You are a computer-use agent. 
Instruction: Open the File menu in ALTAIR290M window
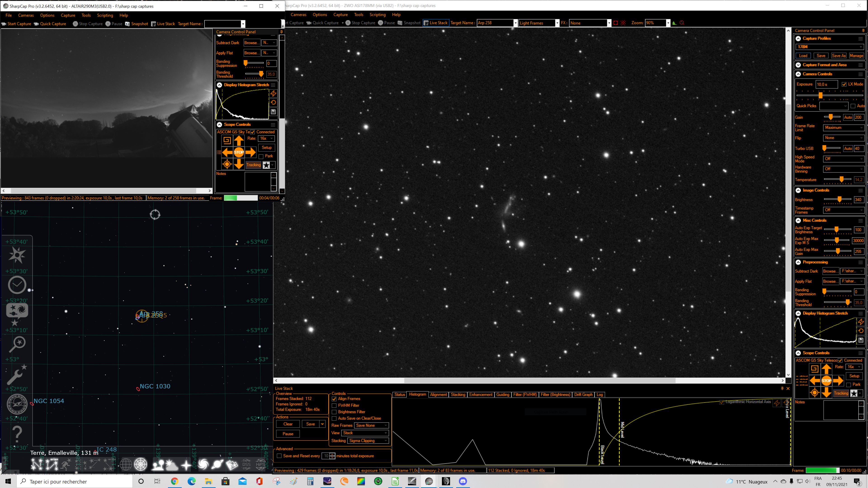pos(8,15)
